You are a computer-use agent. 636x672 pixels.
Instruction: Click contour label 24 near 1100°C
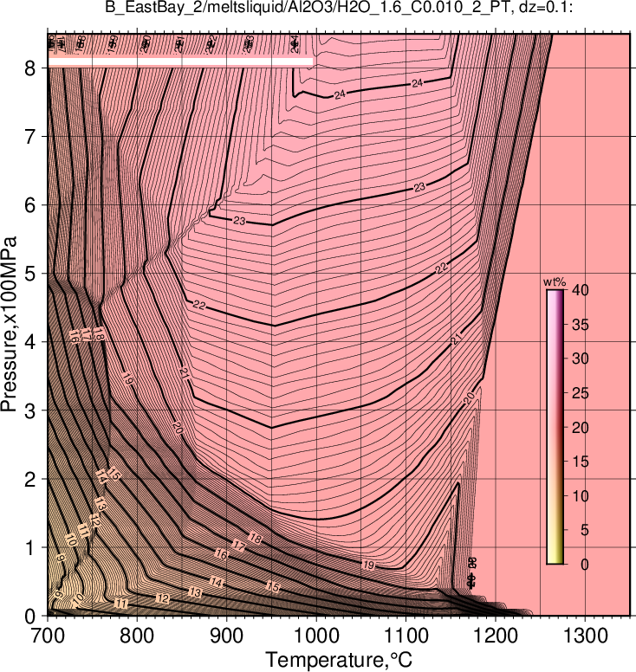418,83
